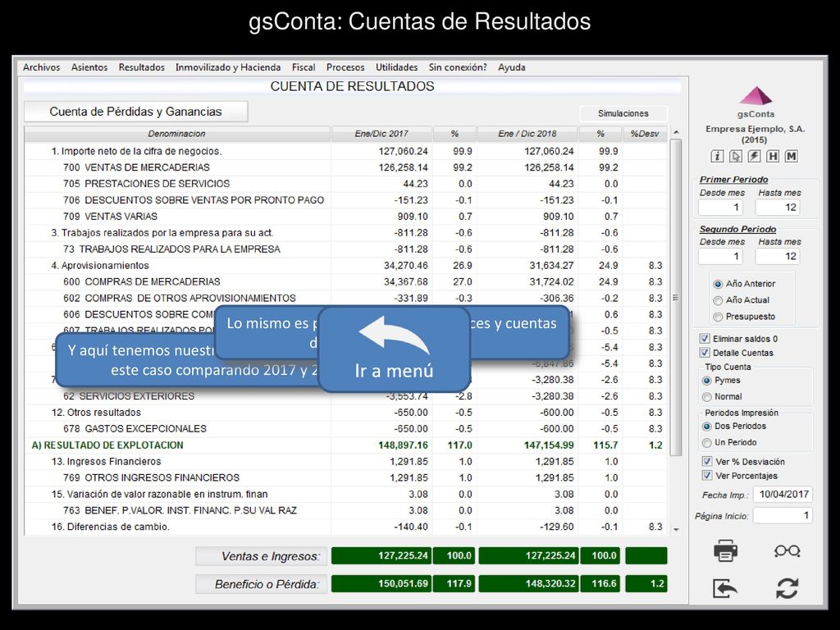Select the 'Presupuesto' radio button
Viewport: 840px width, 630px height.
click(x=718, y=317)
